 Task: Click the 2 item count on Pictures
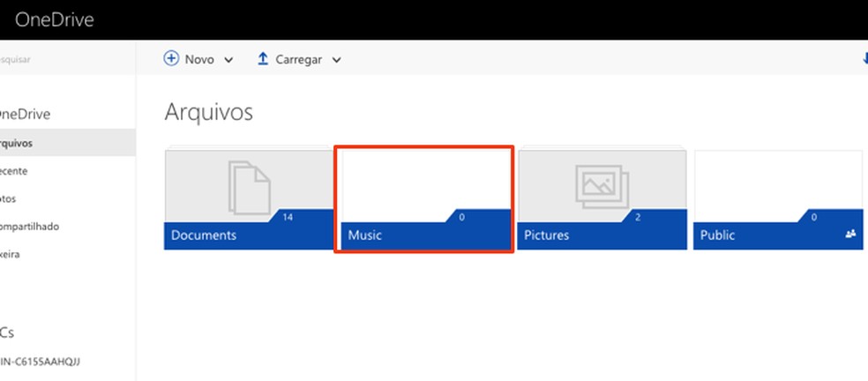pos(638,218)
